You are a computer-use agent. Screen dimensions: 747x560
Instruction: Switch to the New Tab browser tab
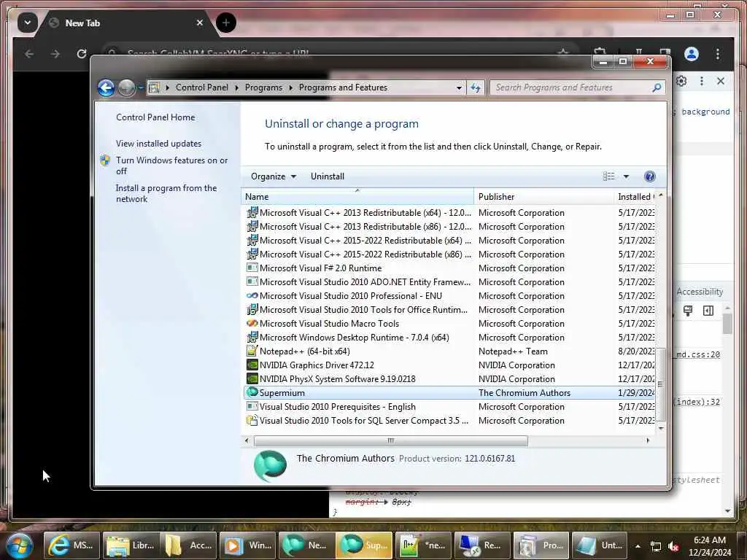(128, 23)
